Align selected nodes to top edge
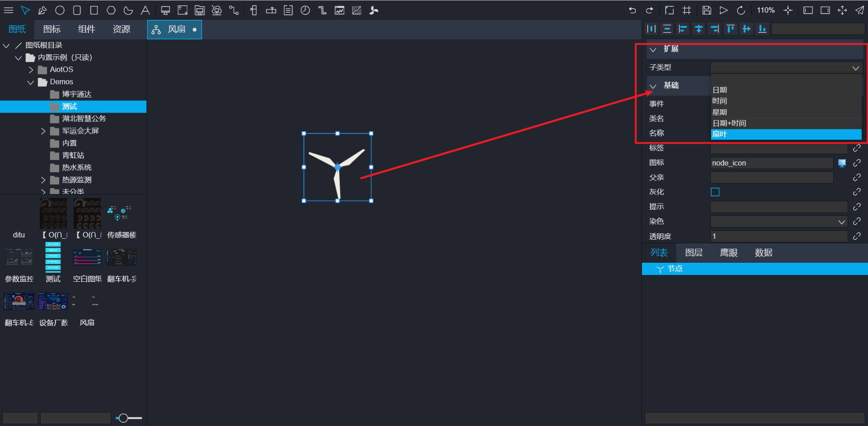 pyautogui.click(x=730, y=29)
